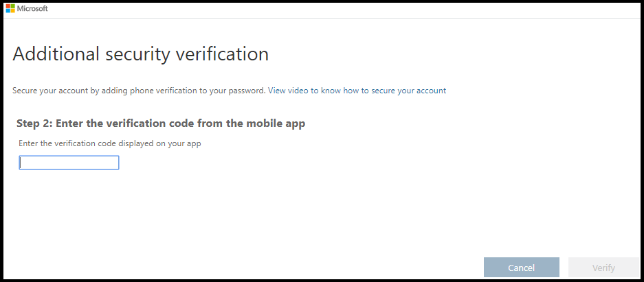
Task: Select the Microsoft wordmark text beside logo
Action: click(32, 9)
